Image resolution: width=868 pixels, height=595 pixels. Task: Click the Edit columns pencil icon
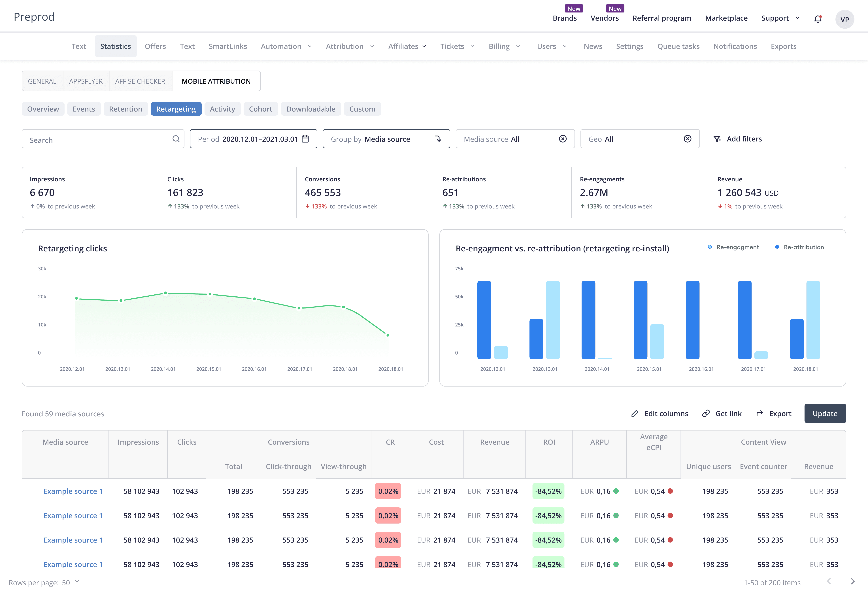pos(635,413)
